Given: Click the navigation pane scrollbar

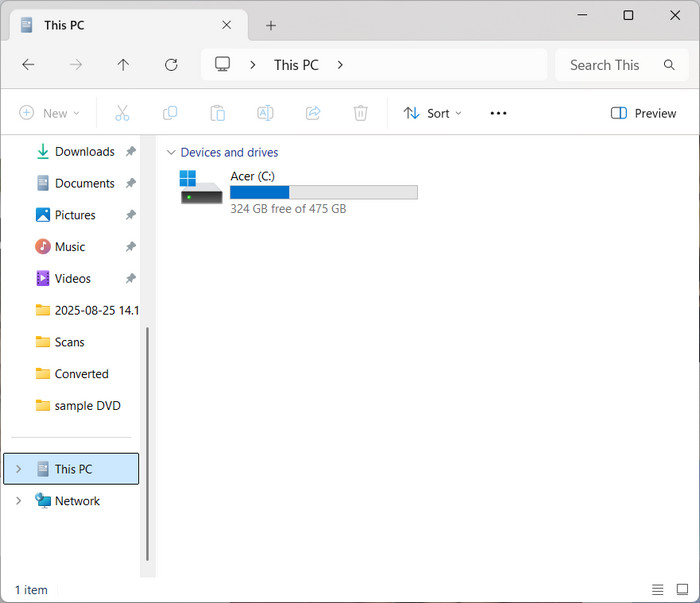Looking at the screenshot, I should 147,444.
